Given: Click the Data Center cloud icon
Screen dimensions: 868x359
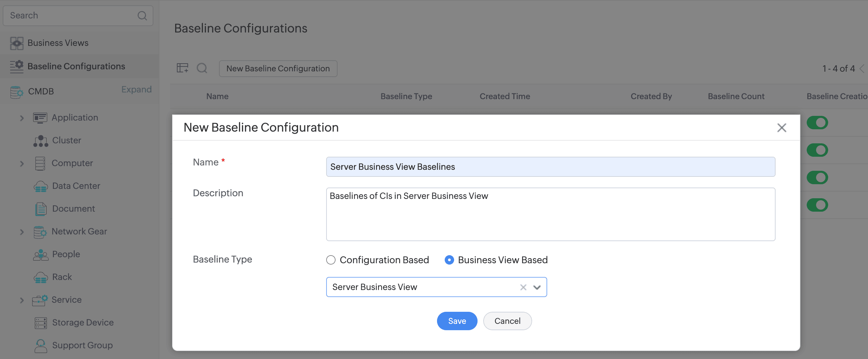Looking at the screenshot, I should (41, 186).
